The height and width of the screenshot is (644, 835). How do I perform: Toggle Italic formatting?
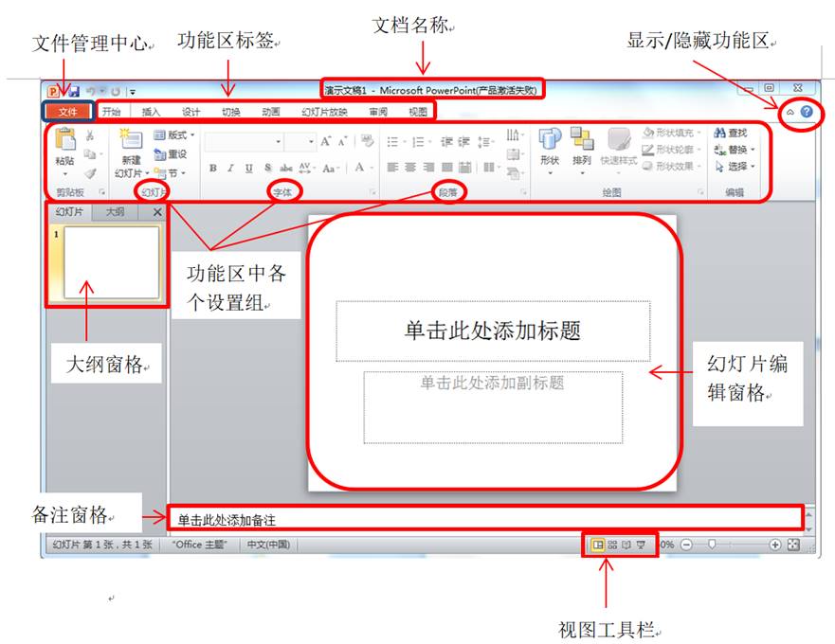pyautogui.click(x=230, y=169)
